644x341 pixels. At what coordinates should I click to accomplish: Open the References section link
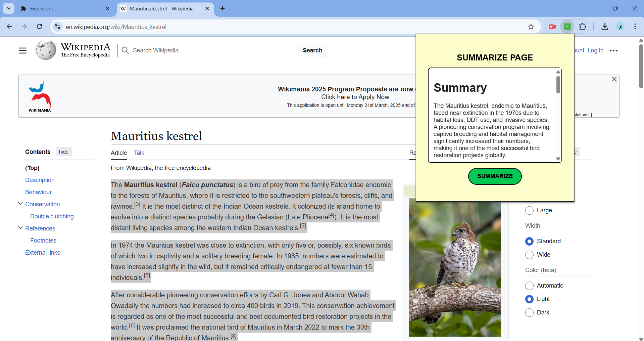pos(40,228)
